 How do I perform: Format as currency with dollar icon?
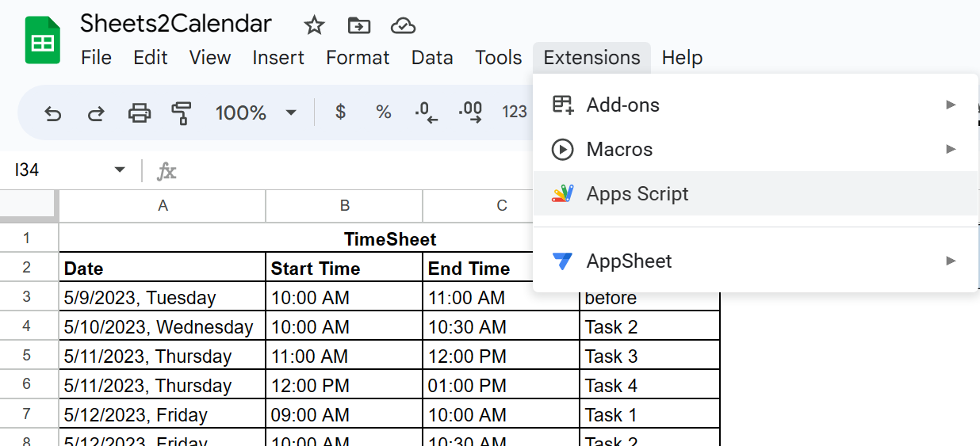(x=340, y=112)
